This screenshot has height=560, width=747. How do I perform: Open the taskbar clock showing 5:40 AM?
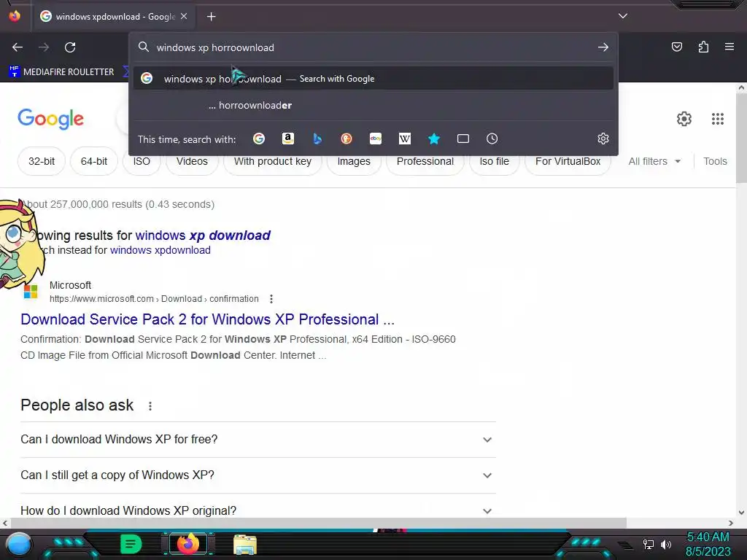[708, 544]
